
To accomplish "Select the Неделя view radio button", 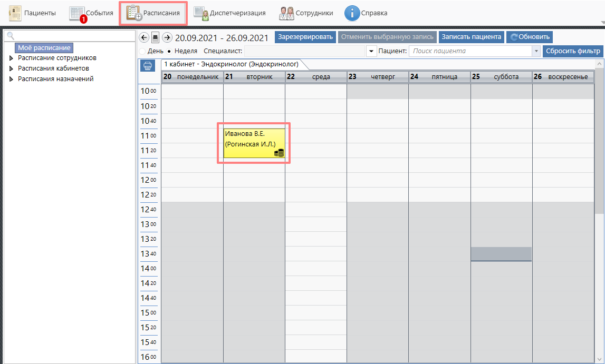I will click(x=169, y=51).
